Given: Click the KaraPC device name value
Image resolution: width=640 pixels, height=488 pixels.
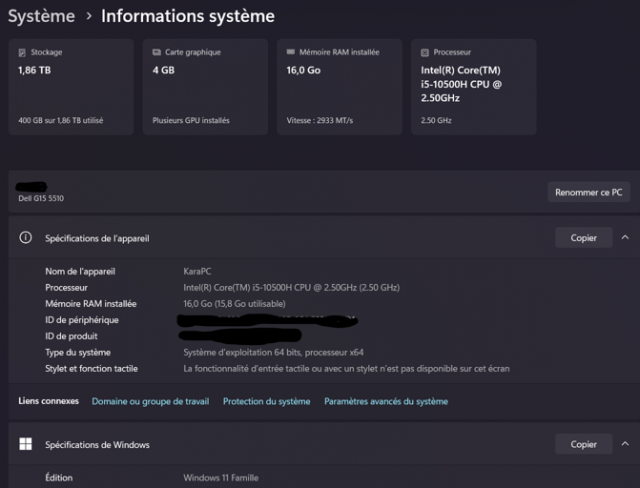Looking at the screenshot, I should pyautogui.click(x=200, y=272).
